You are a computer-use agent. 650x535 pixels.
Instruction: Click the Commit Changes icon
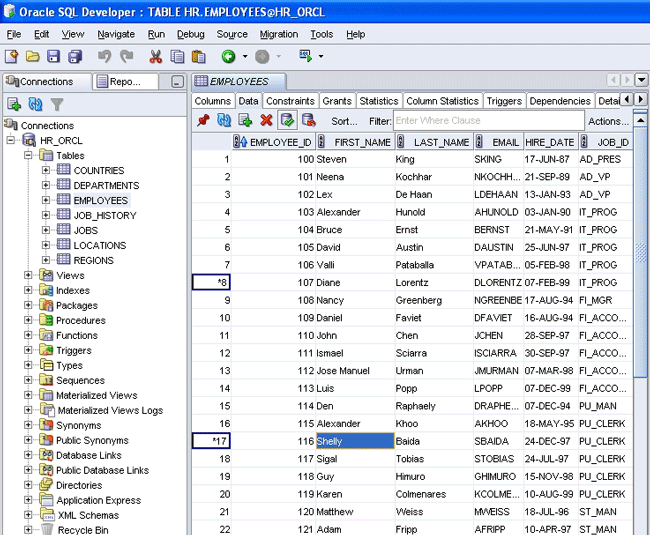[x=287, y=120]
